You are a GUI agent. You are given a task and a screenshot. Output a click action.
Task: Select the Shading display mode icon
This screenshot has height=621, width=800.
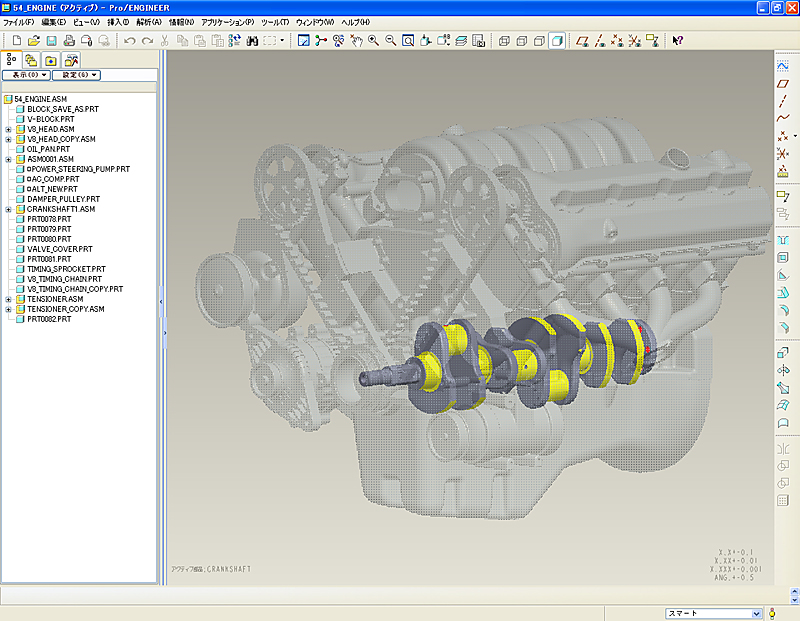(x=556, y=41)
